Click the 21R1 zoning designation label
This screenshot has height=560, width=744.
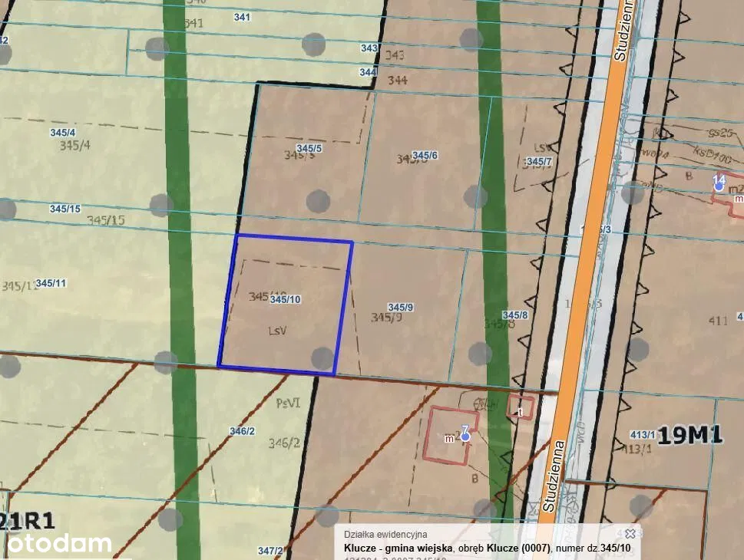pyautogui.click(x=28, y=522)
